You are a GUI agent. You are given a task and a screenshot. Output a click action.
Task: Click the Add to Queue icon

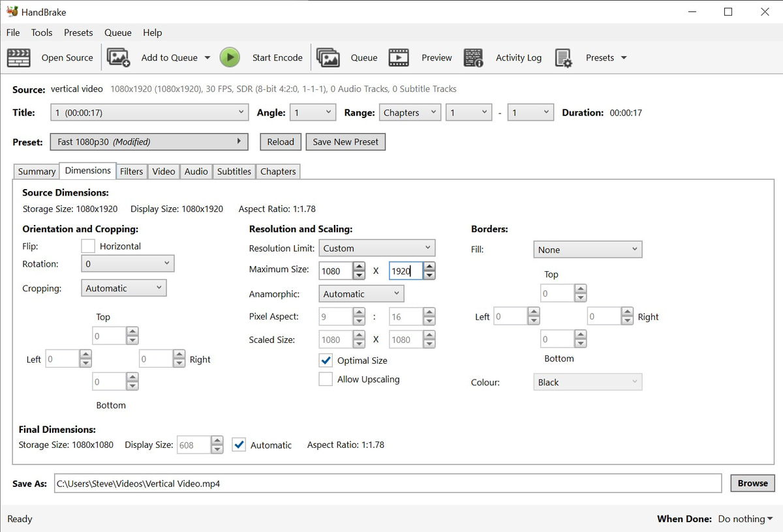pos(119,57)
